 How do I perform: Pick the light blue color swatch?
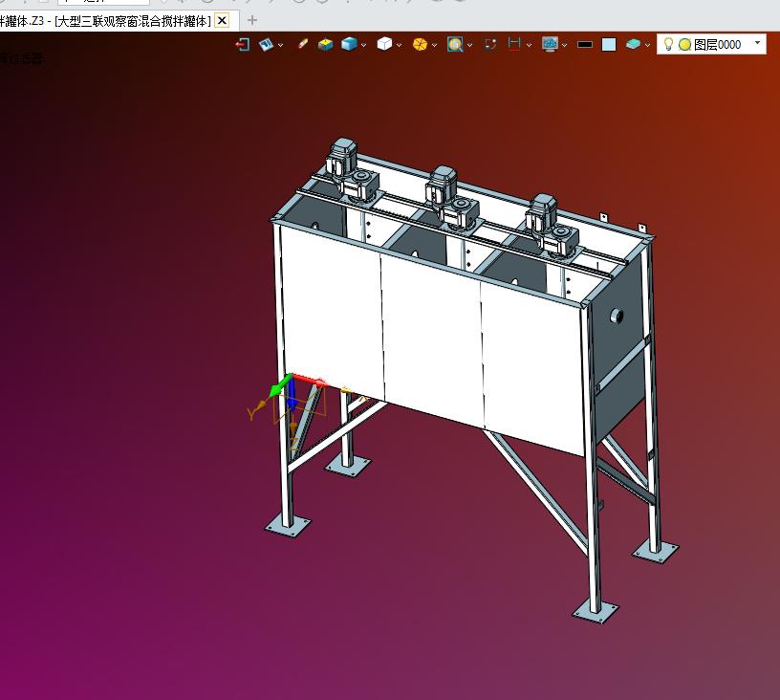pos(609,45)
